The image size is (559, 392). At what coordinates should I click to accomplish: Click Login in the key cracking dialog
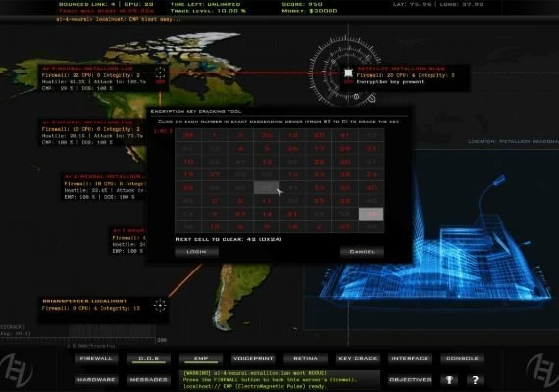[x=196, y=252]
